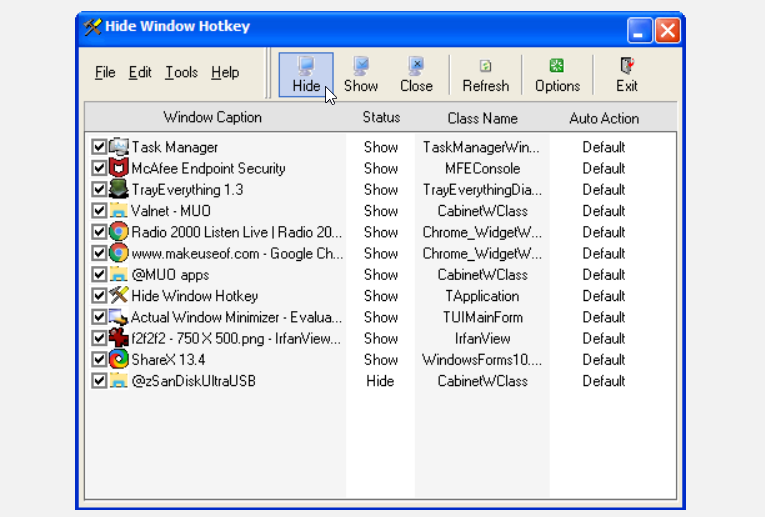Viewport: 765px width, 517px height.
Task: Click hammer icon in Hide Window Hotkey row
Action: (119, 296)
